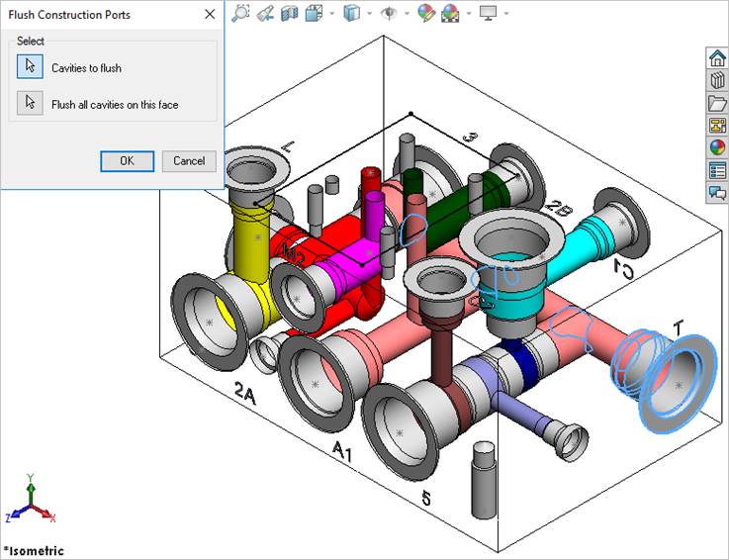Click the Section View icon
The height and width of the screenshot is (560, 729).
click(x=289, y=13)
